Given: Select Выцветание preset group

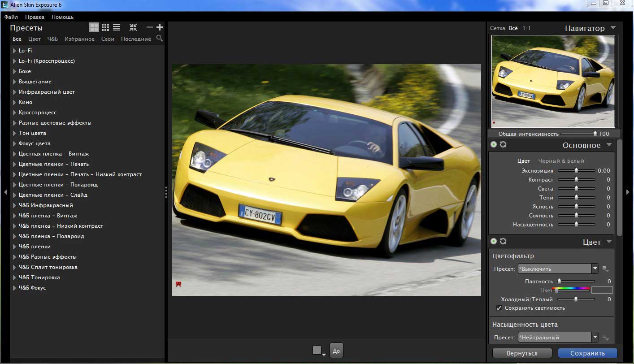Looking at the screenshot, I should [x=35, y=82].
